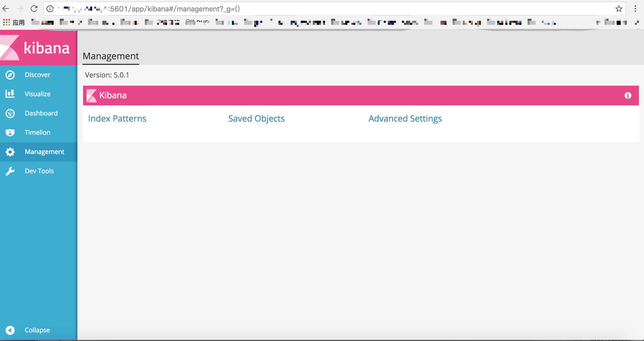Click the site info icon in address bar
The height and width of the screenshot is (341, 644).
click(x=50, y=9)
